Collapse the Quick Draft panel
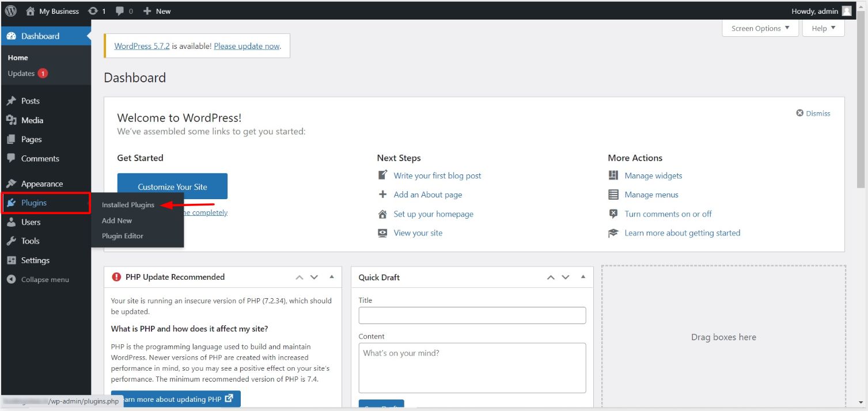The width and height of the screenshot is (868, 411). click(x=583, y=277)
